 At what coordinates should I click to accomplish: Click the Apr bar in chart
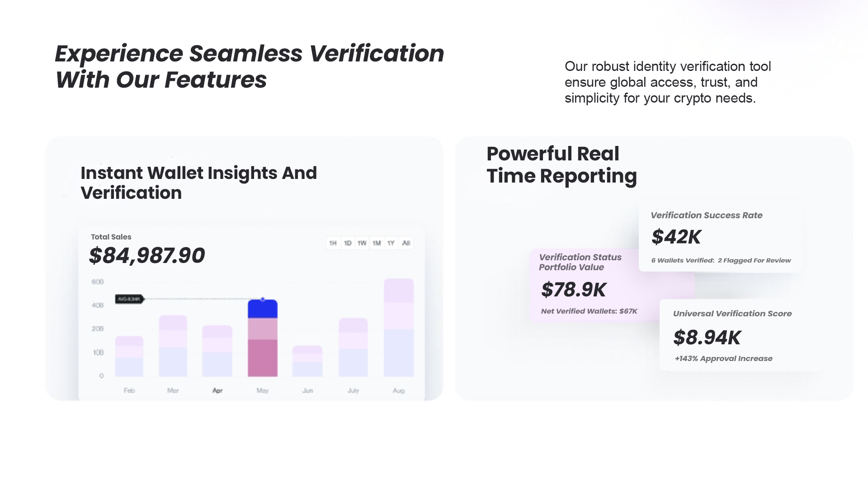(217, 351)
